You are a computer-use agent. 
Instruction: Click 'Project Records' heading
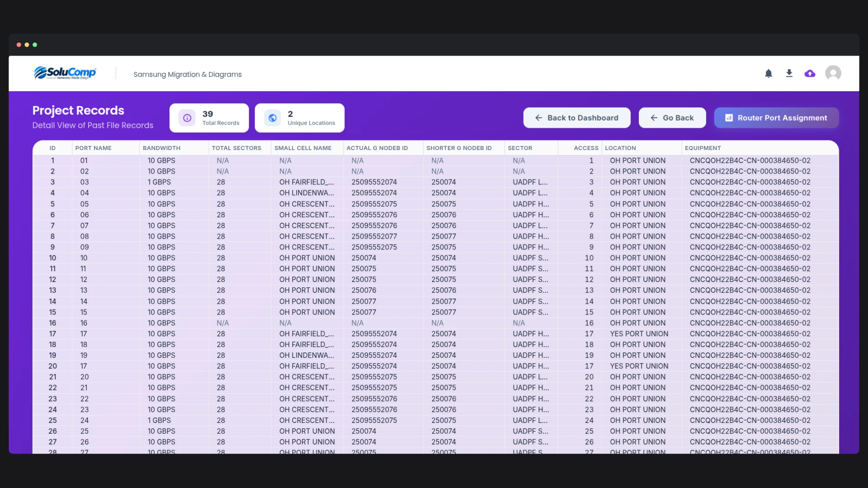(78, 110)
